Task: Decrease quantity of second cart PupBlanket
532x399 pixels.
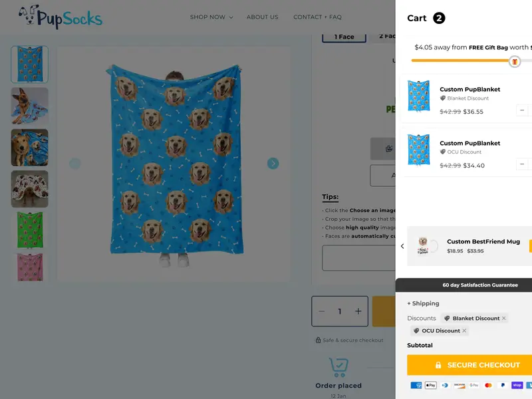Action: 523,164
